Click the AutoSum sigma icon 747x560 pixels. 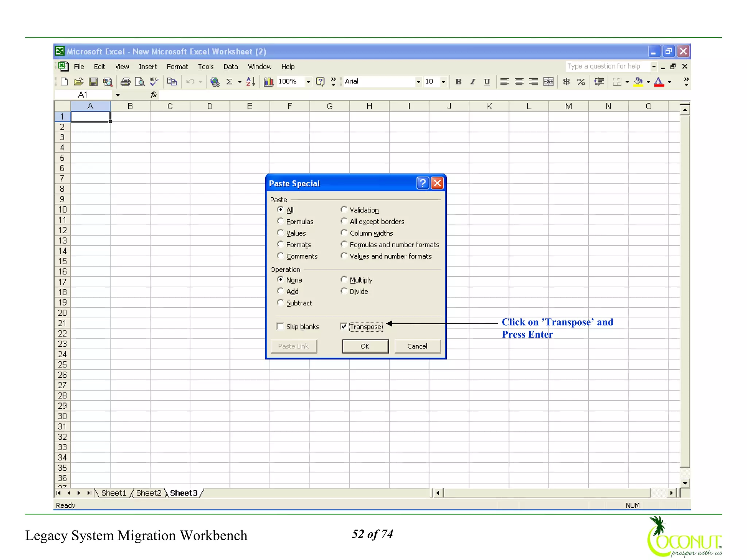click(229, 82)
